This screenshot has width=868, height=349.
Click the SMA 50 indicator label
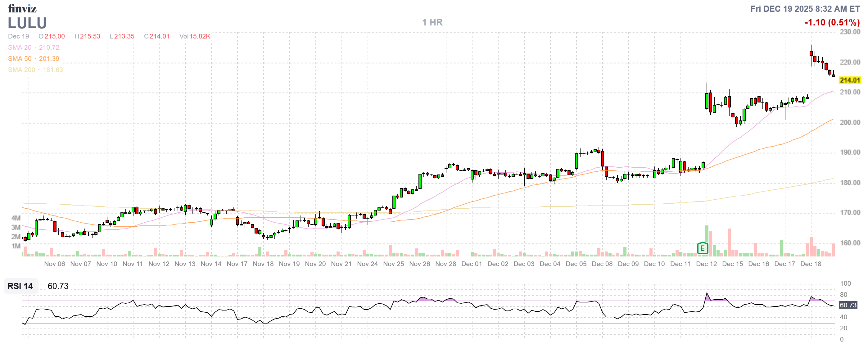(x=20, y=59)
